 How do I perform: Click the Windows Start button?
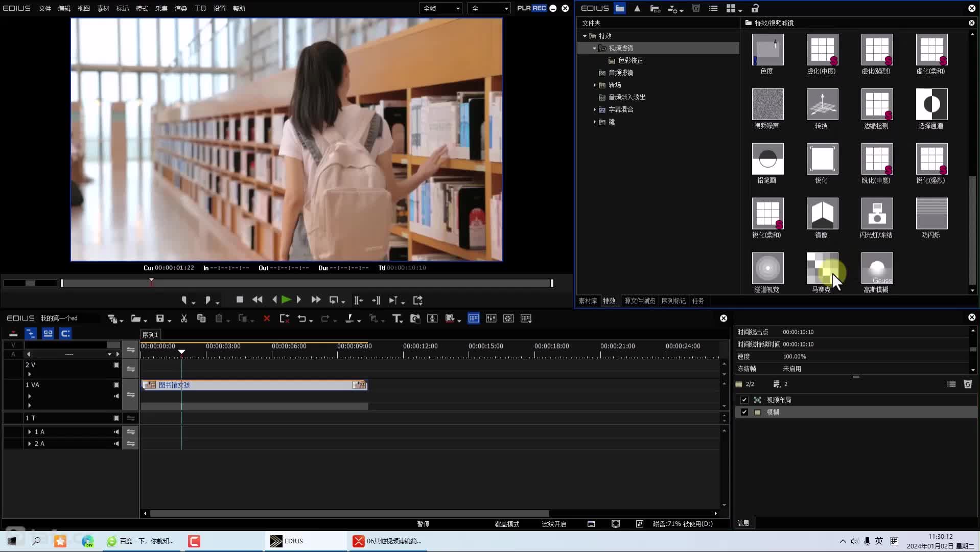[12, 541]
